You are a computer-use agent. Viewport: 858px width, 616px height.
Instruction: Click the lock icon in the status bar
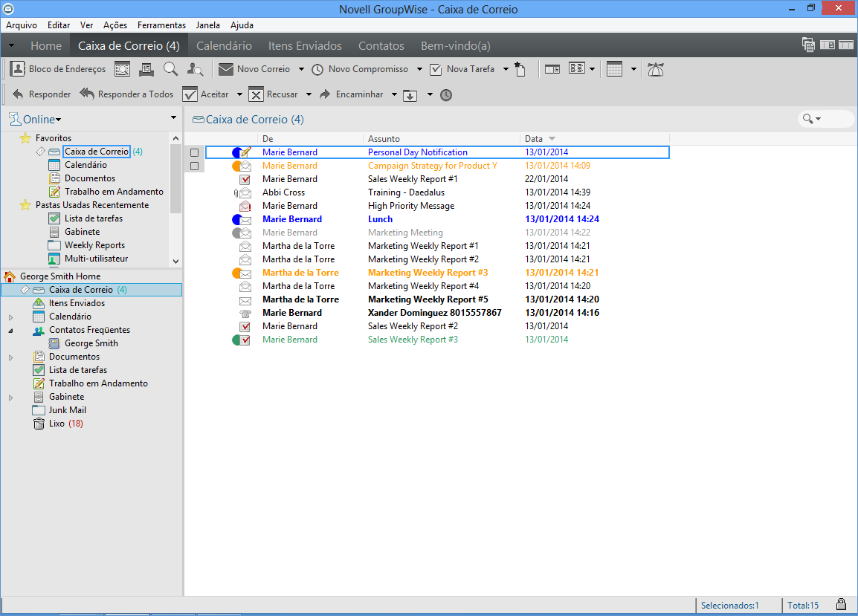coord(841,604)
